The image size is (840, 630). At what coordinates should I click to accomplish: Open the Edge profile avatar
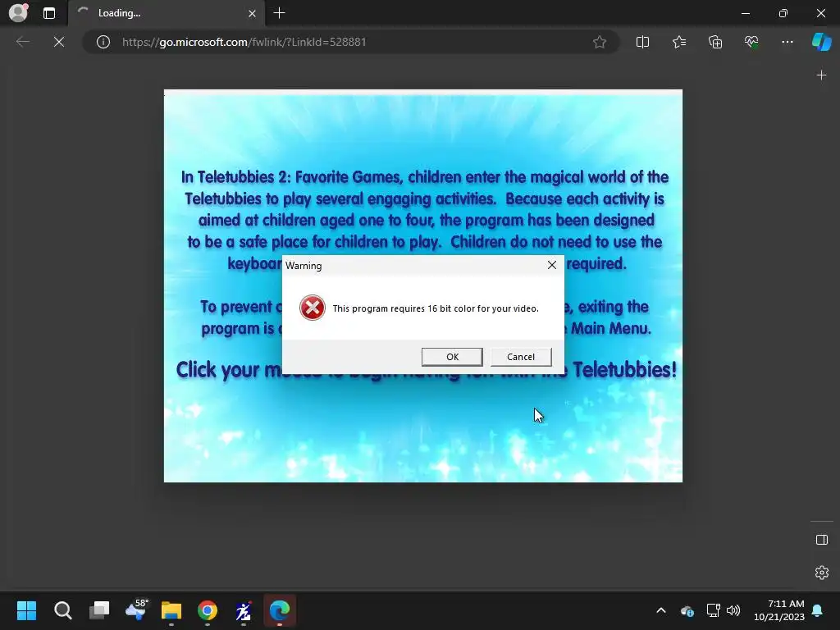pos(18,13)
